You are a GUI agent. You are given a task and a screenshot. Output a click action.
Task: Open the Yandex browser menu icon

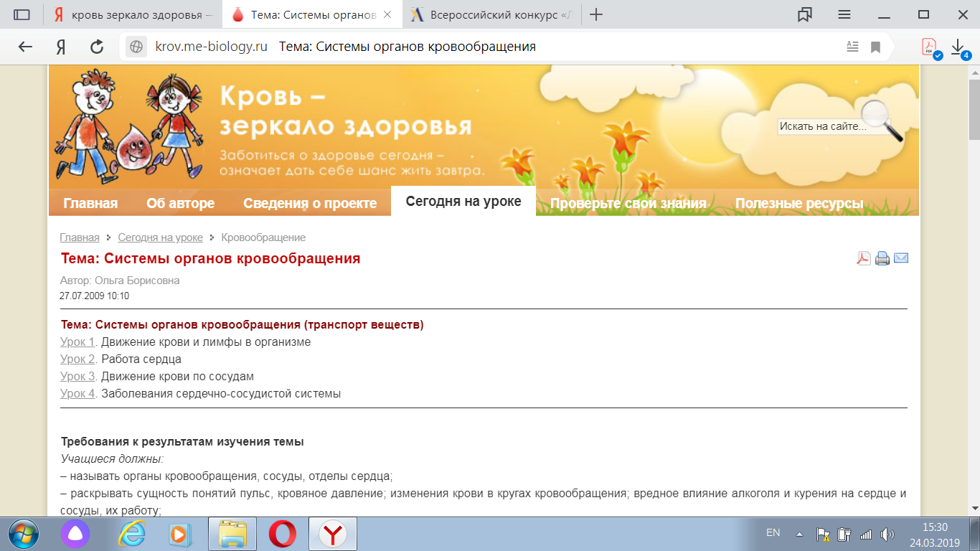click(844, 14)
